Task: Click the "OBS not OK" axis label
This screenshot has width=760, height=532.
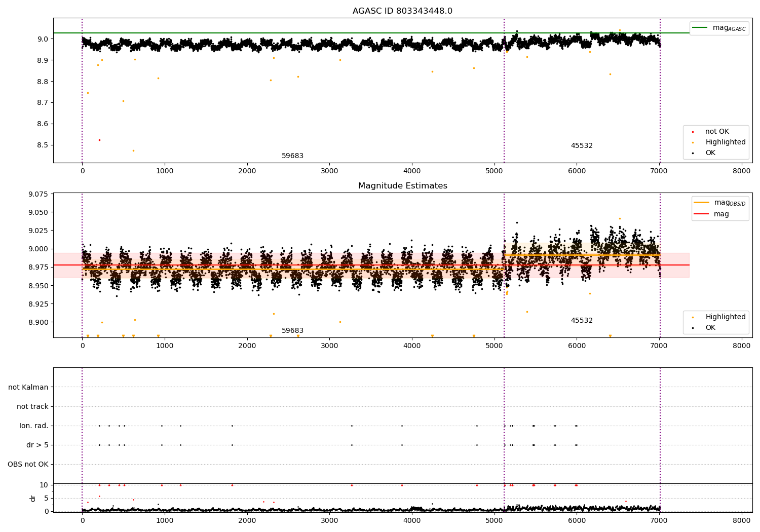Action: (x=28, y=464)
